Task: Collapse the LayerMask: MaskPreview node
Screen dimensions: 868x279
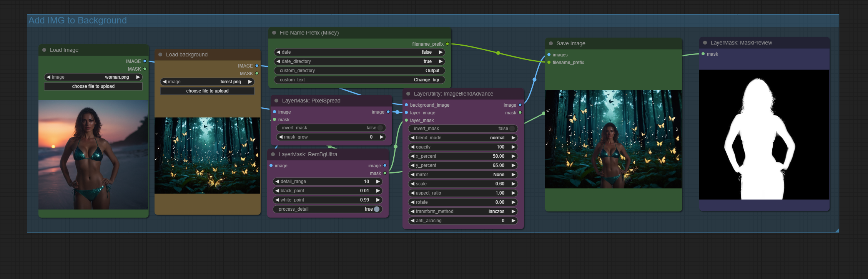Action: tap(705, 43)
